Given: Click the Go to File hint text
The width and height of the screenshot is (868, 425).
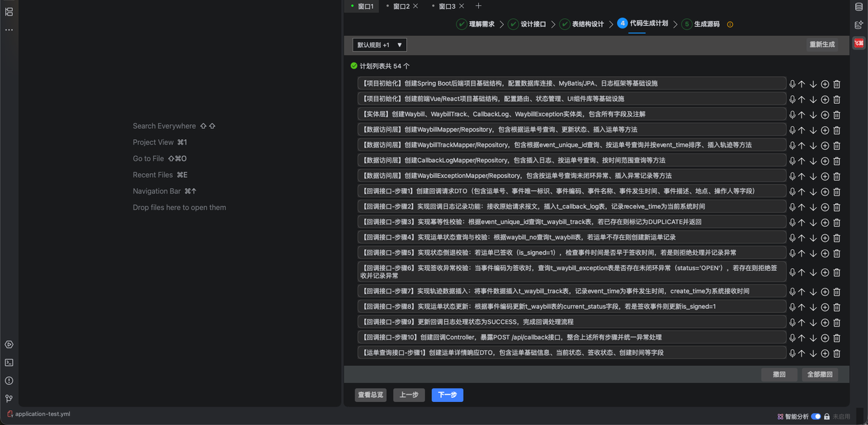Looking at the screenshot, I should (149, 159).
